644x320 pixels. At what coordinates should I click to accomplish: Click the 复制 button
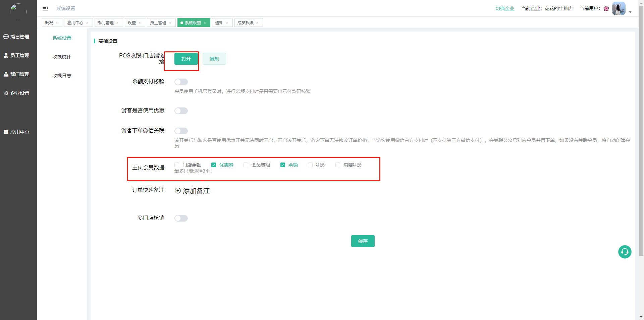214,59
